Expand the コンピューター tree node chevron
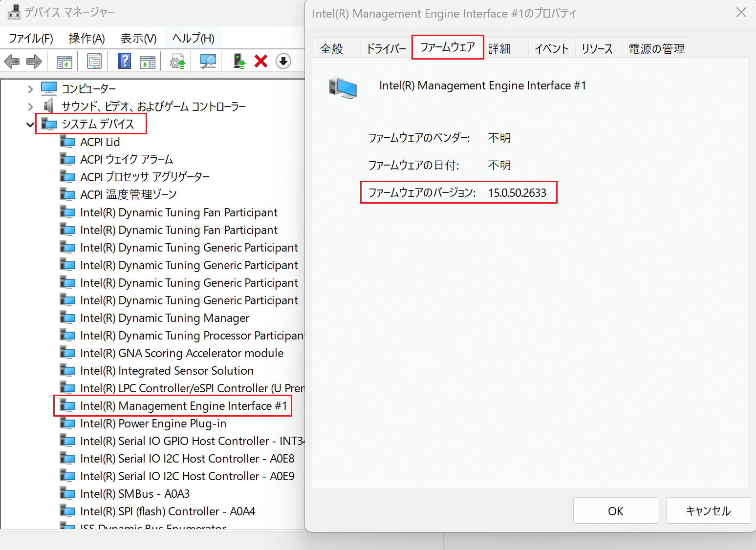 (30, 89)
